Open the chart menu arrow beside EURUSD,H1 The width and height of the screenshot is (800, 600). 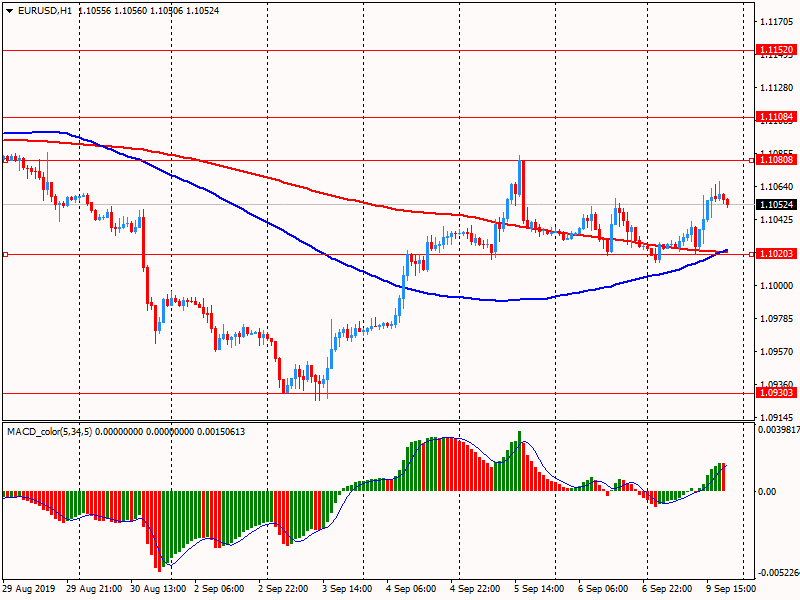click(x=10, y=11)
